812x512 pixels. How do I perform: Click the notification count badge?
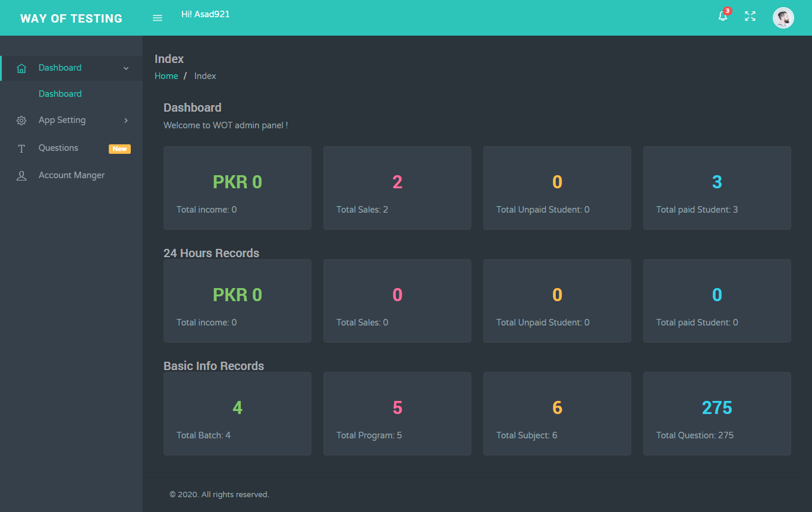(727, 10)
